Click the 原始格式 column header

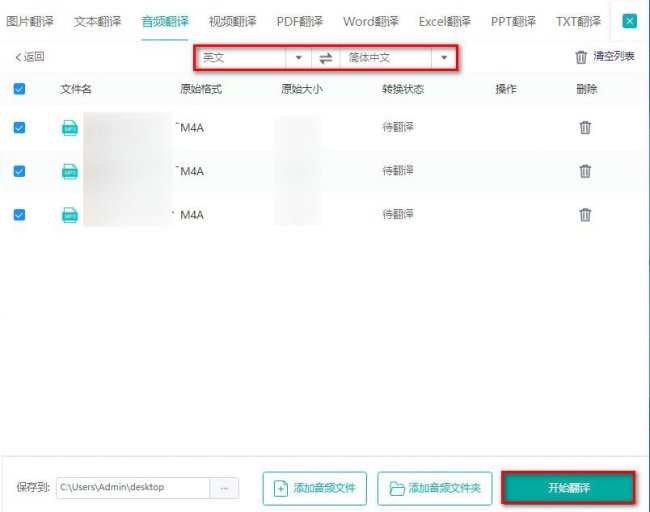(201, 89)
